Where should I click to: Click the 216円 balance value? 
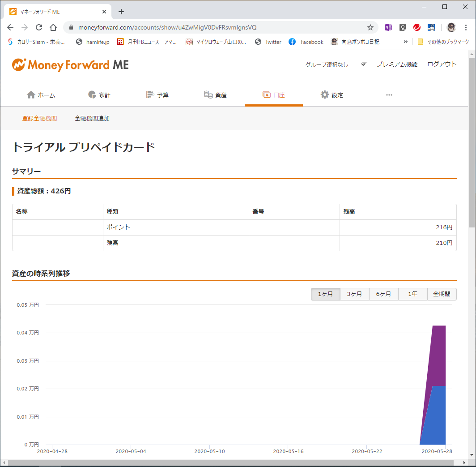pyautogui.click(x=444, y=227)
